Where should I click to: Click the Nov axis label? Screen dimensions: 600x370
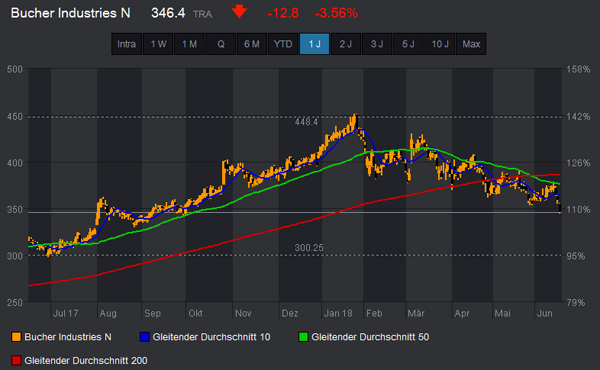243,313
